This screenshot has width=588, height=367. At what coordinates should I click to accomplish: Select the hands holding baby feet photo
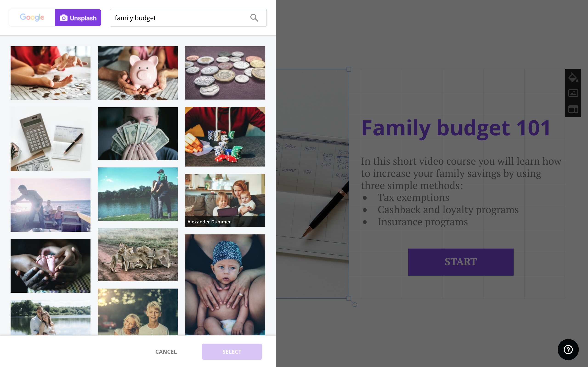click(51, 266)
